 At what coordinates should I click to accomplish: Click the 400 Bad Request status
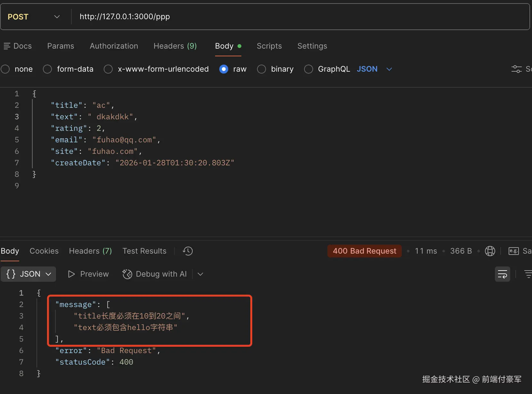pyautogui.click(x=364, y=251)
